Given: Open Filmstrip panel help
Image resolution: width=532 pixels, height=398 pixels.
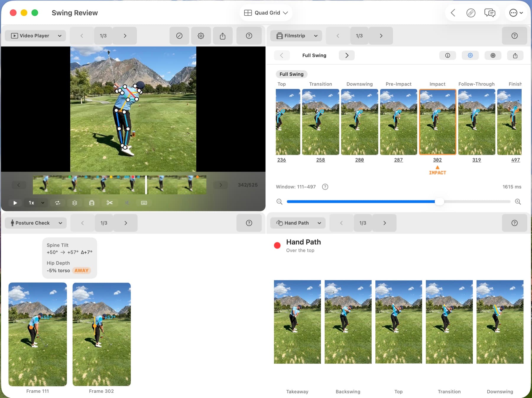Looking at the screenshot, I should coord(515,36).
